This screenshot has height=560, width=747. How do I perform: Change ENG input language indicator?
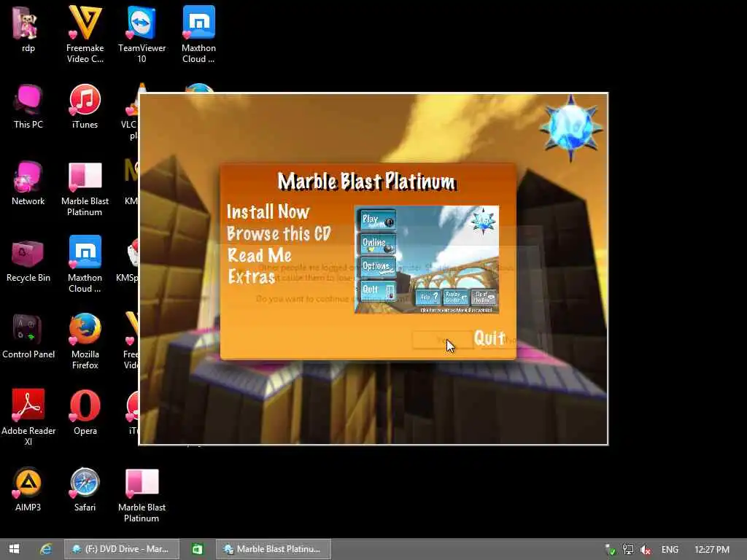point(670,550)
